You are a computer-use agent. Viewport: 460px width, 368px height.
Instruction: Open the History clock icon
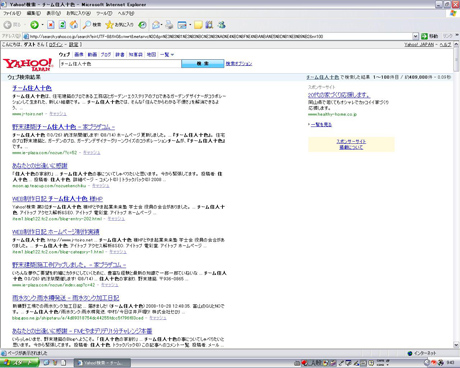tap(142, 25)
